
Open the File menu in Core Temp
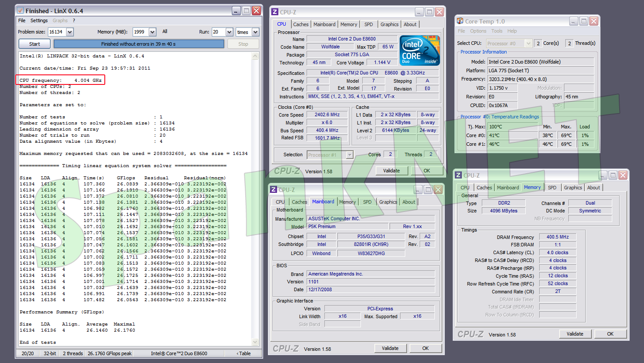pyautogui.click(x=461, y=31)
